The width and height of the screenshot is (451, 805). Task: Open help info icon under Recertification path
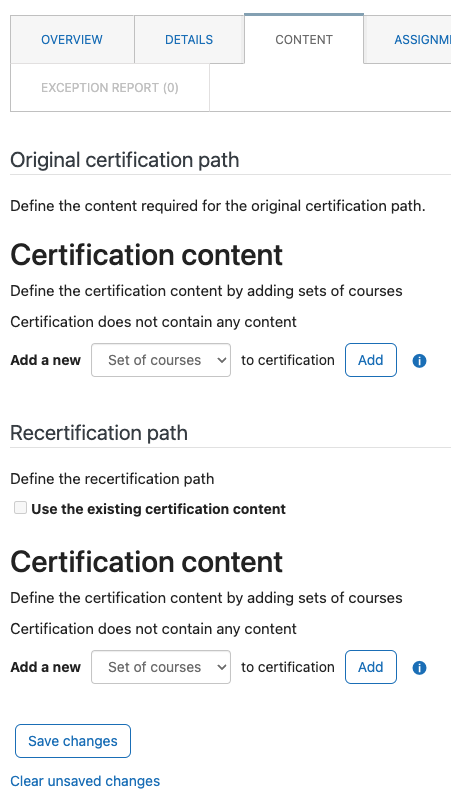419,668
